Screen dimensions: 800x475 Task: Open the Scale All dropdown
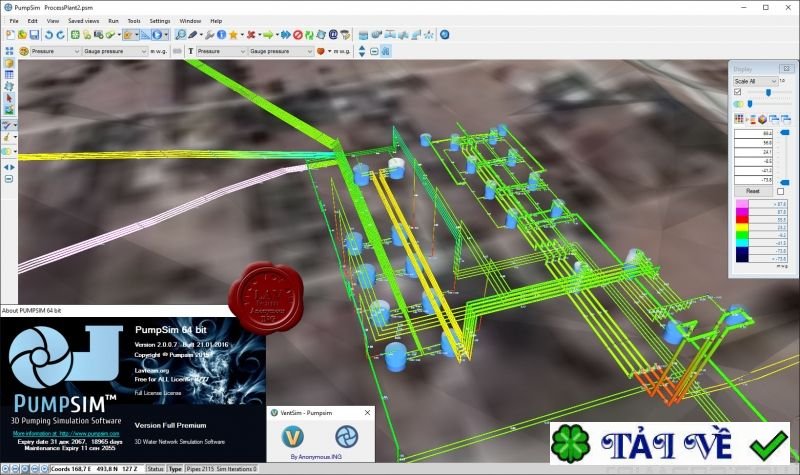tap(755, 80)
